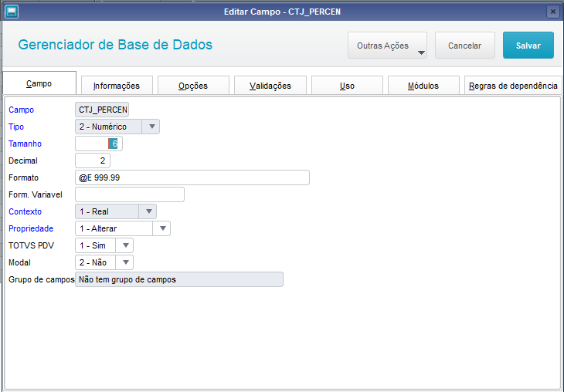This screenshot has width=564, height=392.
Task: Select the Campo tab
Action: point(39,83)
